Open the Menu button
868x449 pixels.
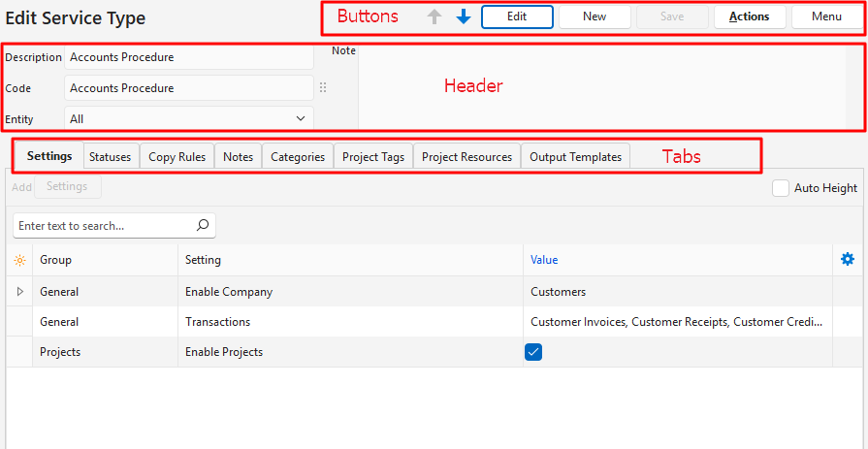(x=826, y=16)
